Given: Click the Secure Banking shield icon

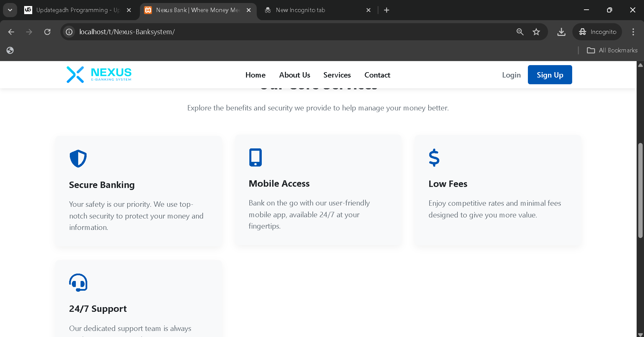Looking at the screenshot, I should click(78, 158).
